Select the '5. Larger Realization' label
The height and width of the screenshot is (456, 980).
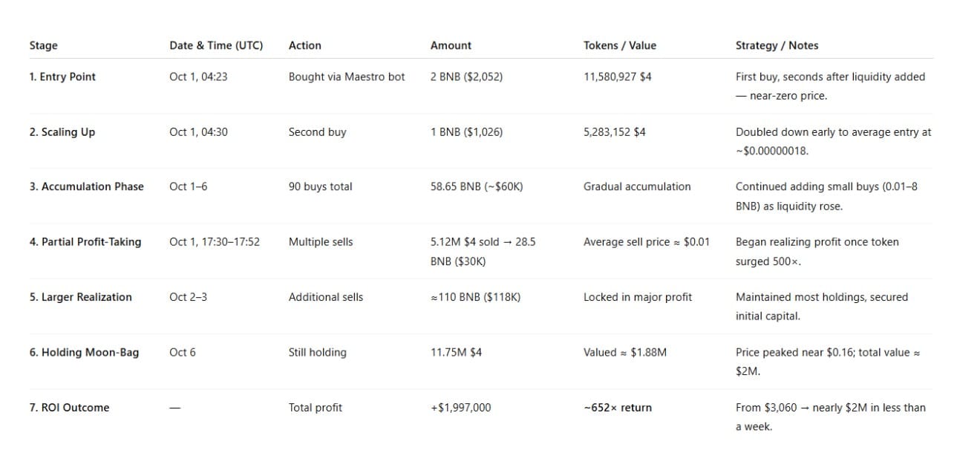(81, 297)
